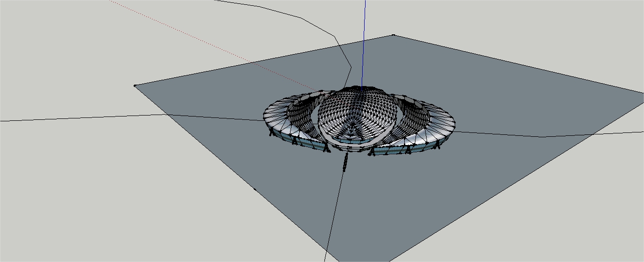Click the blue vertical axis line
Screen dimensions: 644x262
[364, 39]
